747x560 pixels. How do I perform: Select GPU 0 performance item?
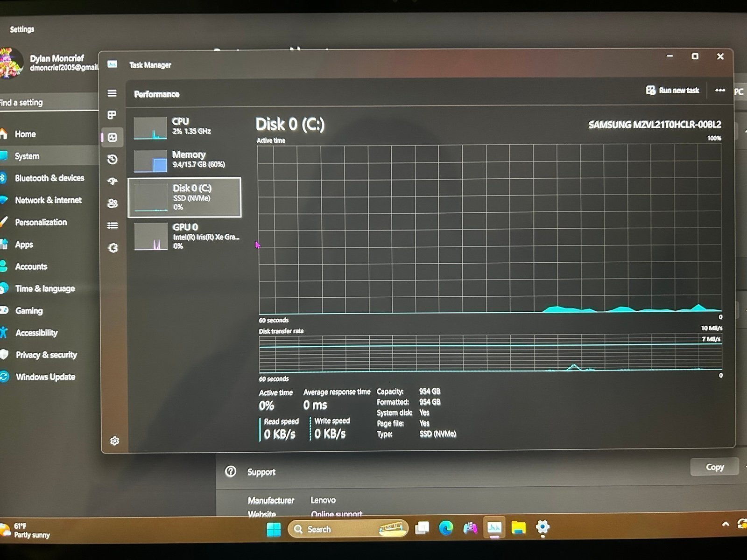pyautogui.click(x=185, y=236)
